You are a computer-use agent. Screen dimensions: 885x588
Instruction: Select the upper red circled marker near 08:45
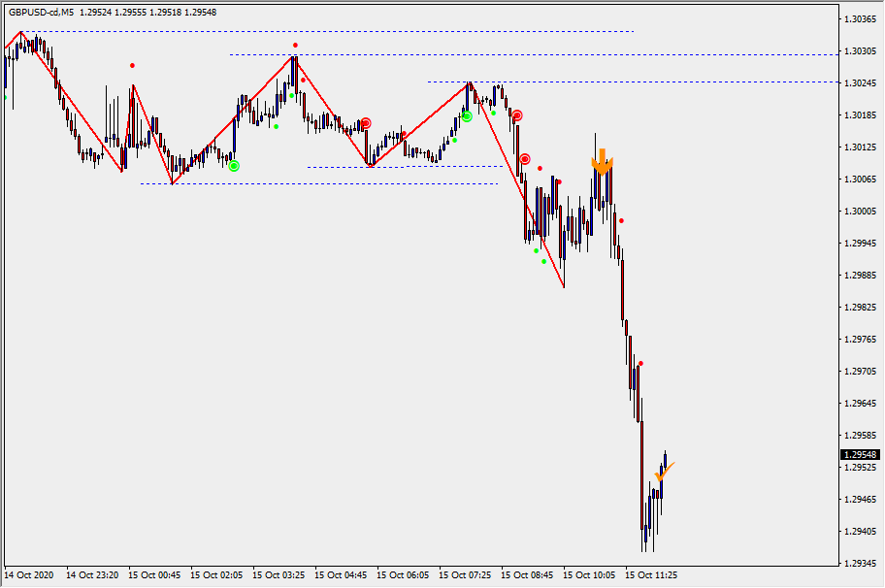tap(517, 115)
